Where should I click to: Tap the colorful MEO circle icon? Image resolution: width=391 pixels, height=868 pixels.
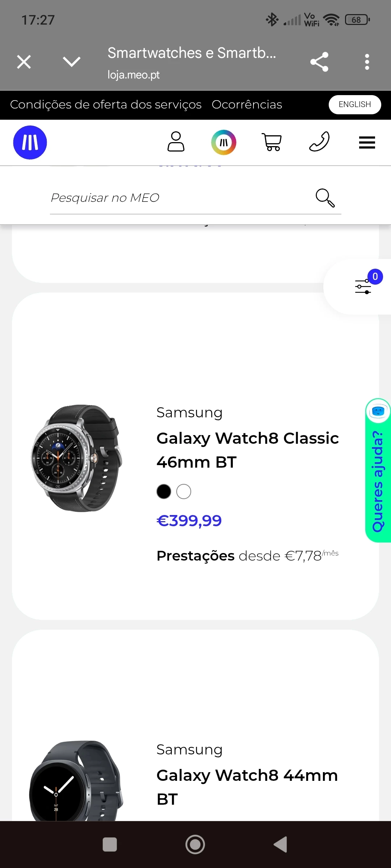[x=224, y=142]
